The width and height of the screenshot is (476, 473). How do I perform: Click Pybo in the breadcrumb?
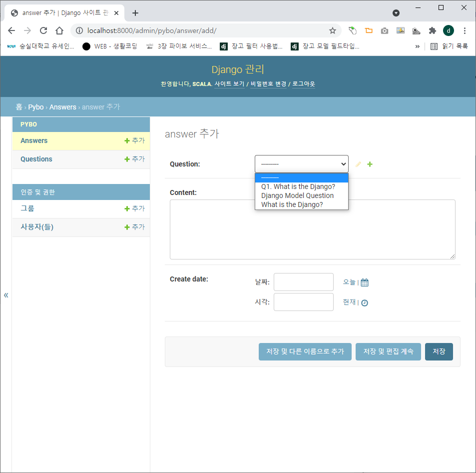(x=36, y=107)
